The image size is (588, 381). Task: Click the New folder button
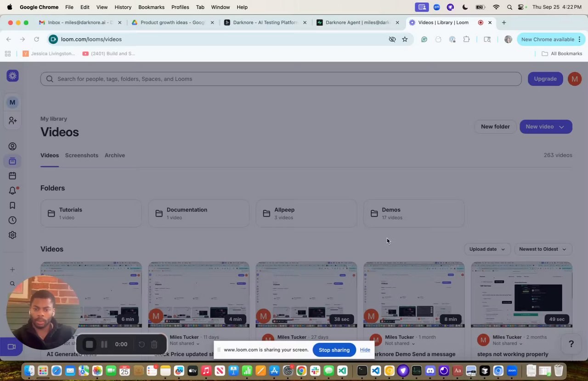click(495, 127)
